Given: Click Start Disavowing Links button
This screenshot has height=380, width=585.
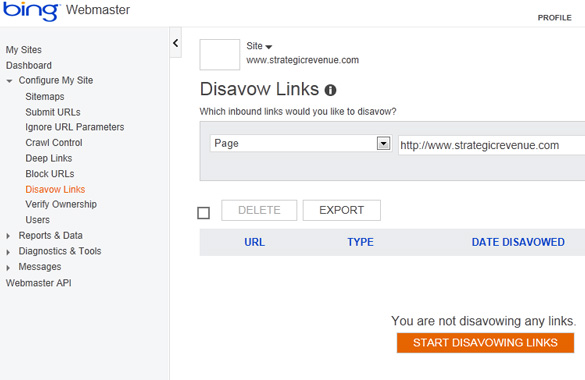Looking at the screenshot, I should pos(485,343).
